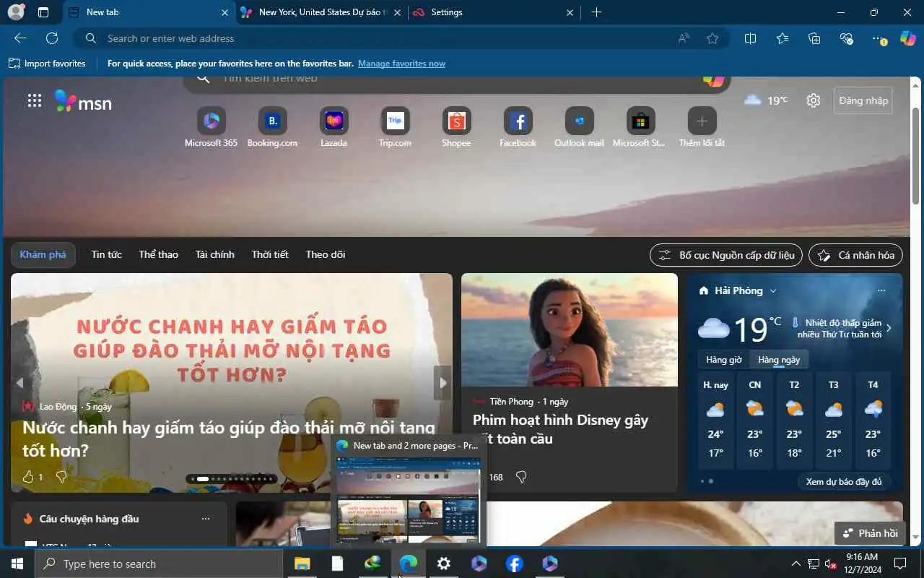
Task: Select the Thời tiết feed tab
Action: pos(270,254)
